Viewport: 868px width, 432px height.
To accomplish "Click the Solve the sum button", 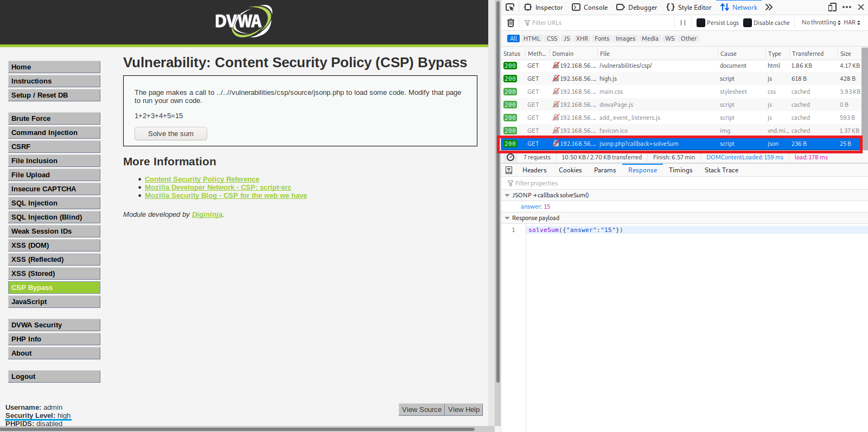I will click(x=171, y=134).
